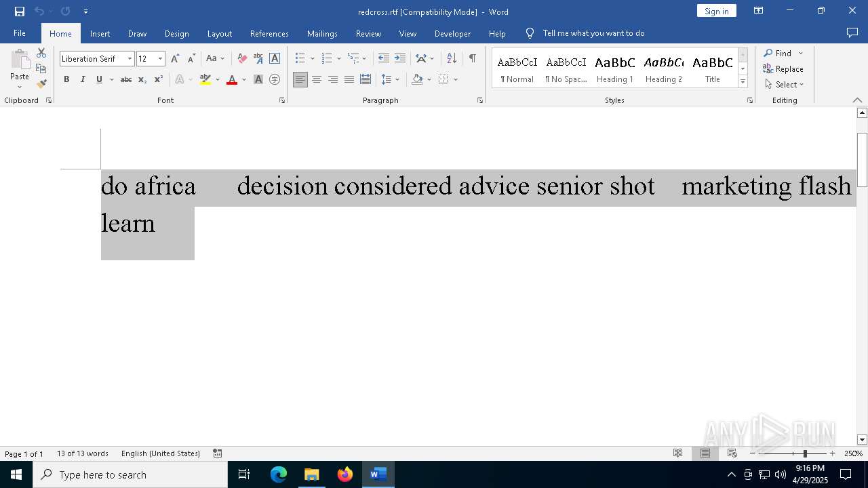Click the yellow text highlight color
Viewport: 868px width, 488px height.
tap(205, 80)
